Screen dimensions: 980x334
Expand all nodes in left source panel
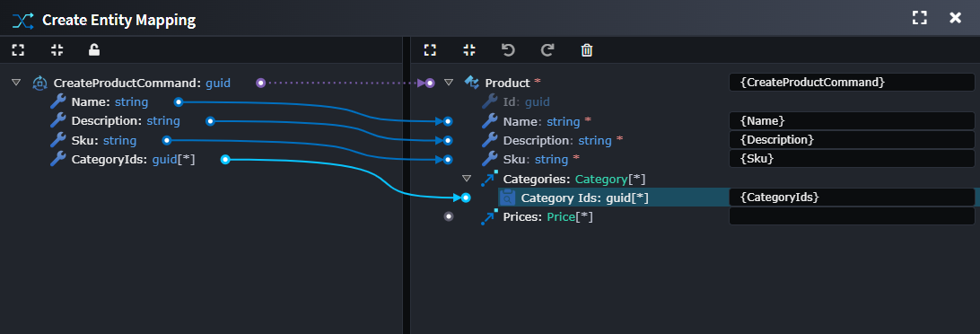[18, 50]
